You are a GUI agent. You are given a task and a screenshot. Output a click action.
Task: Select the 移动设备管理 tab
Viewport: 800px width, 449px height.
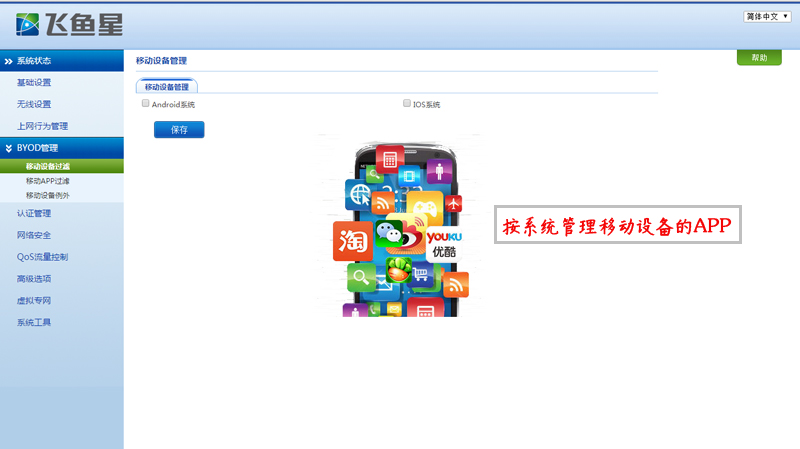(x=167, y=87)
